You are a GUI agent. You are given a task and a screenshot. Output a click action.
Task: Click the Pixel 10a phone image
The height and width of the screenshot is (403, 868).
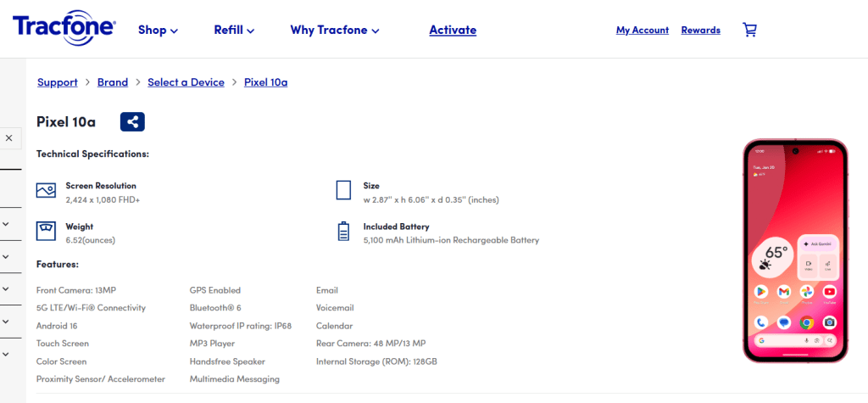(x=795, y=250)
